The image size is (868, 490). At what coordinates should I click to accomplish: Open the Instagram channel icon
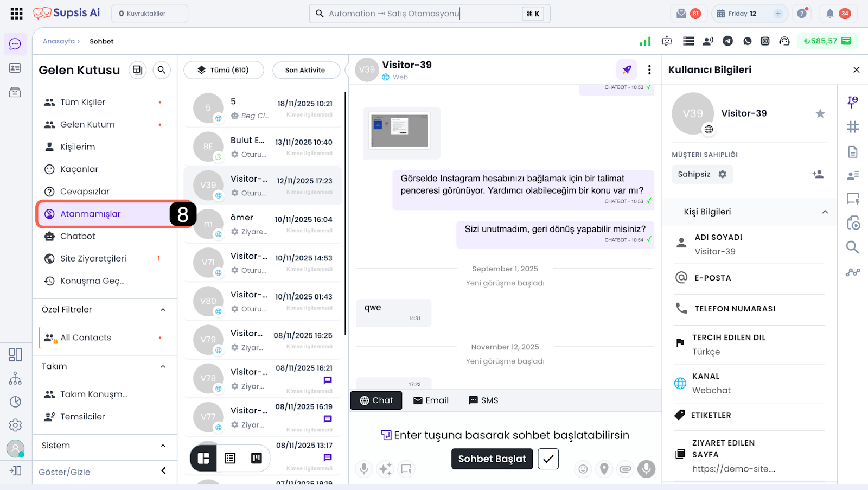pyautogui.click(x=765, y=41)
